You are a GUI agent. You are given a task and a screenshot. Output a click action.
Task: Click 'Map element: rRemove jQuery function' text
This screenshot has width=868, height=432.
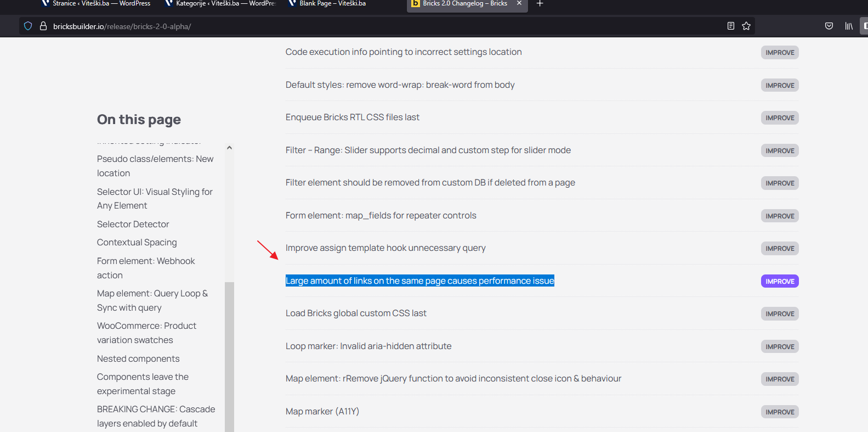[x=453, y=378]
